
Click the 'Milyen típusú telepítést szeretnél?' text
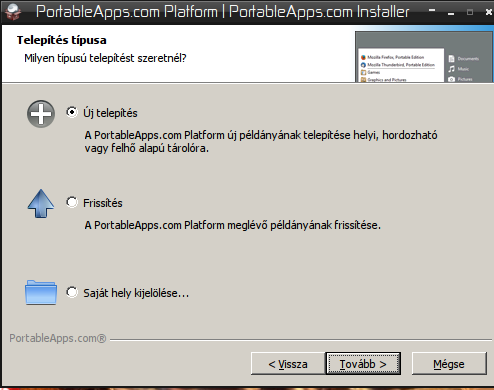105,58
